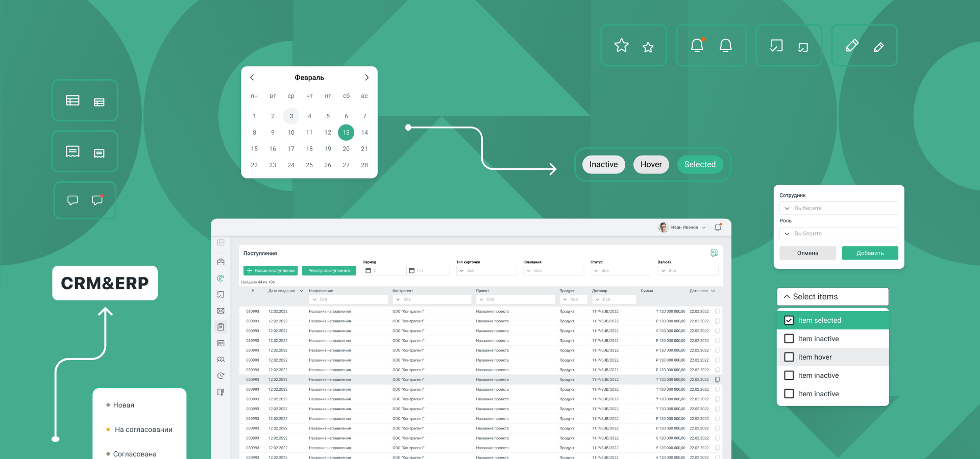Select the ruble payments icon in sidebar
980x459 pixels.
point(220,278)
